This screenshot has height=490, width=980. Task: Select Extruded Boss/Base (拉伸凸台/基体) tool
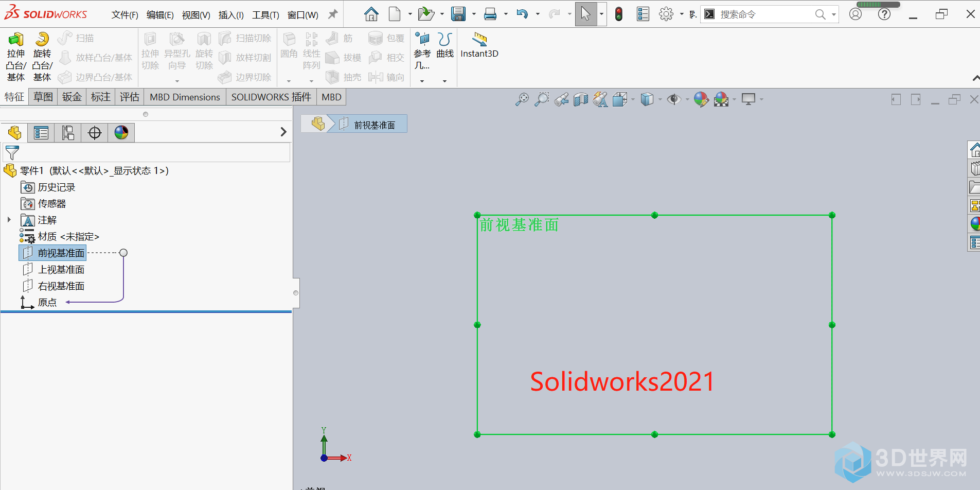pos(15,57)
